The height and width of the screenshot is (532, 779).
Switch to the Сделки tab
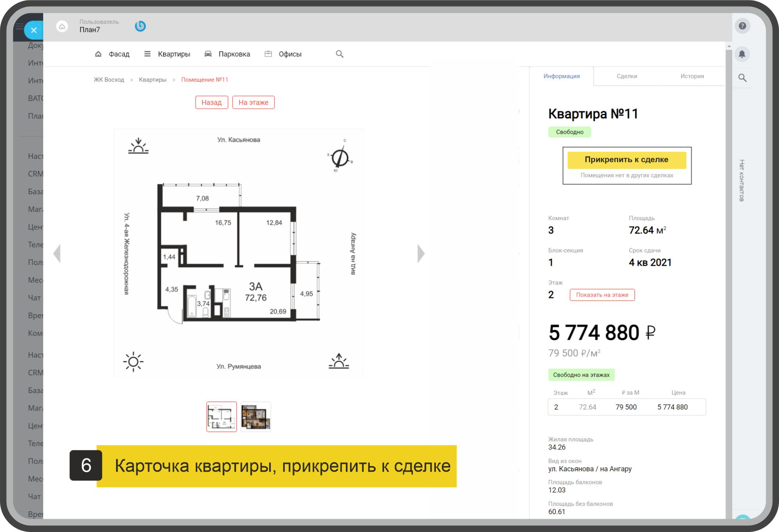coord(627,76)
